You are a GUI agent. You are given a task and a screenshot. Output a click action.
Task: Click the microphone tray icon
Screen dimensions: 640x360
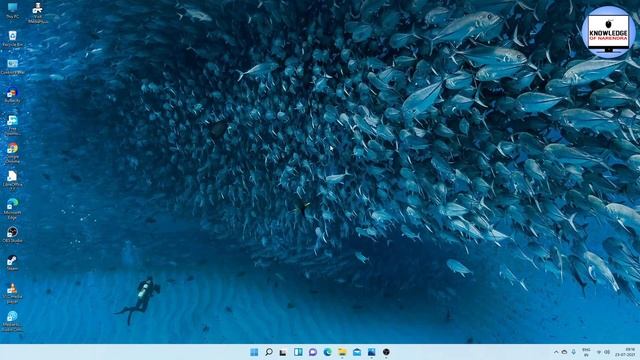click(x=573, y=352)
